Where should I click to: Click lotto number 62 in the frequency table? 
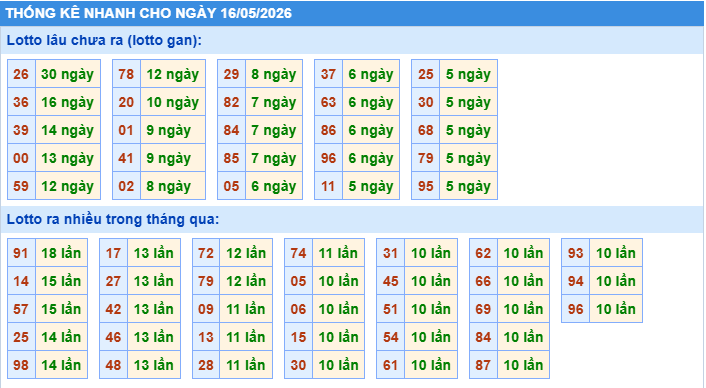[484, 253]
